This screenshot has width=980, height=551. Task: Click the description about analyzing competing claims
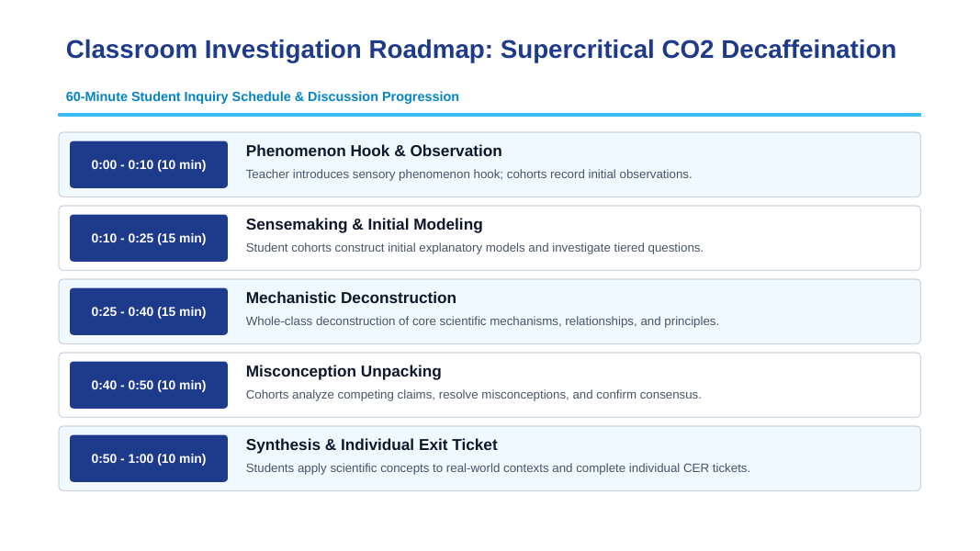474,395
